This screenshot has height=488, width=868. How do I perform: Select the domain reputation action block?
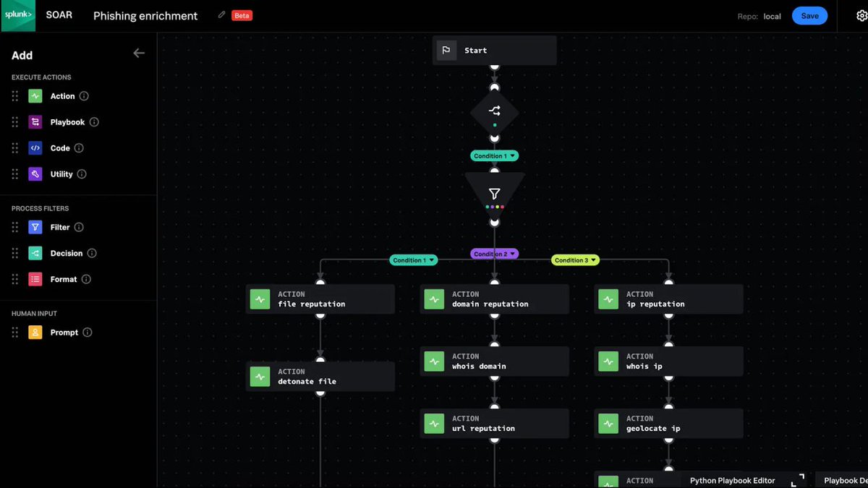pyautogui.click(x=495, y=299)
